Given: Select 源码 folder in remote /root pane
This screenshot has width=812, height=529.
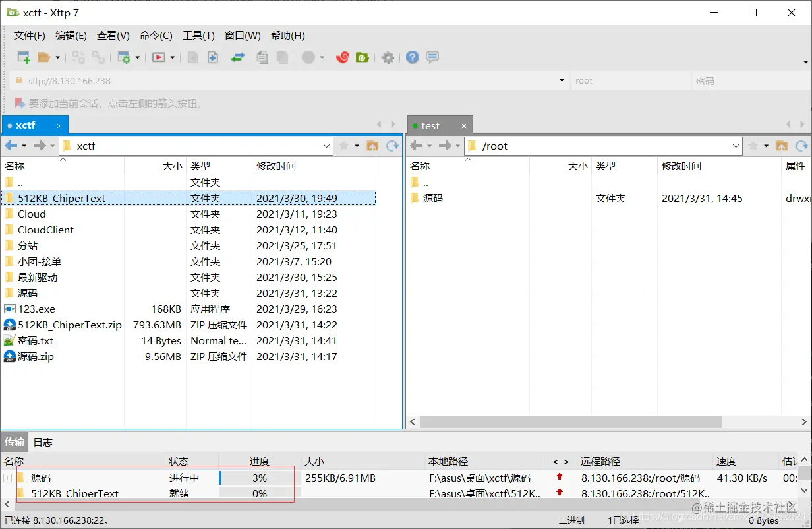Looking at the screenshot, I should tap(433, 198).
